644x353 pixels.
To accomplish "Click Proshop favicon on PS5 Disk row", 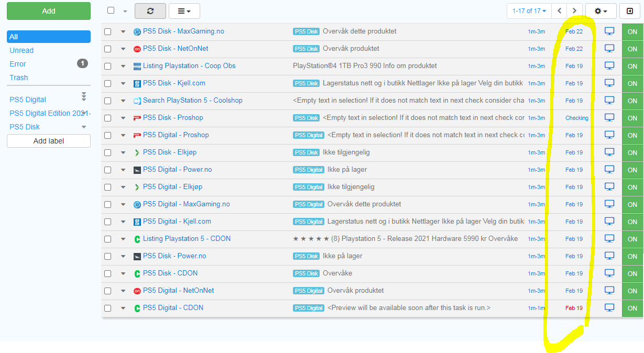I will pyautogui.click(x=137, y=118).
